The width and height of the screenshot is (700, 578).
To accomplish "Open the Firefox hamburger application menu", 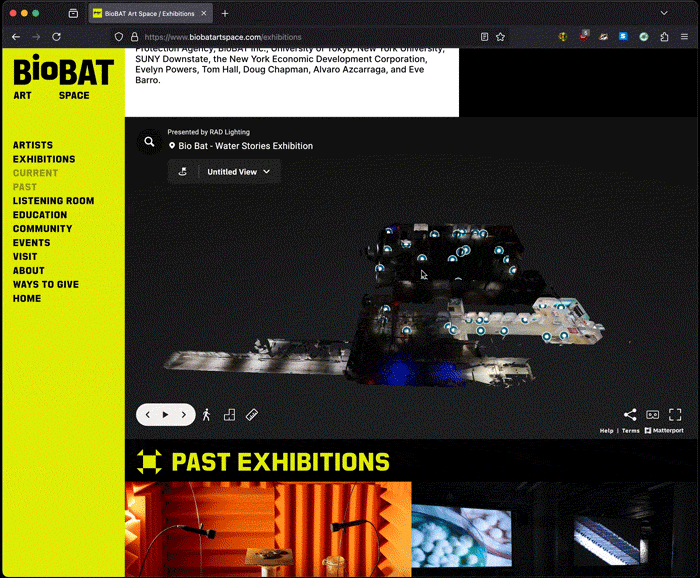I will pos(686,37).
